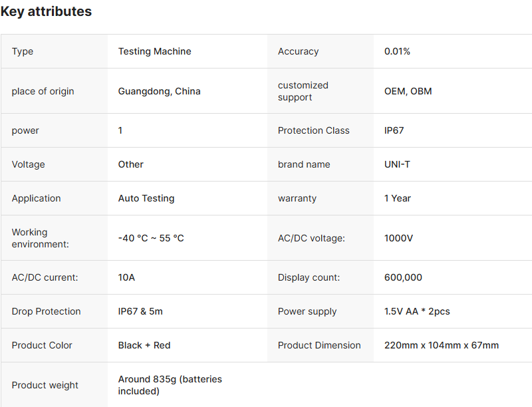Select the 10A current value
Screen dimensions: 532x407
tap(126, 277)
